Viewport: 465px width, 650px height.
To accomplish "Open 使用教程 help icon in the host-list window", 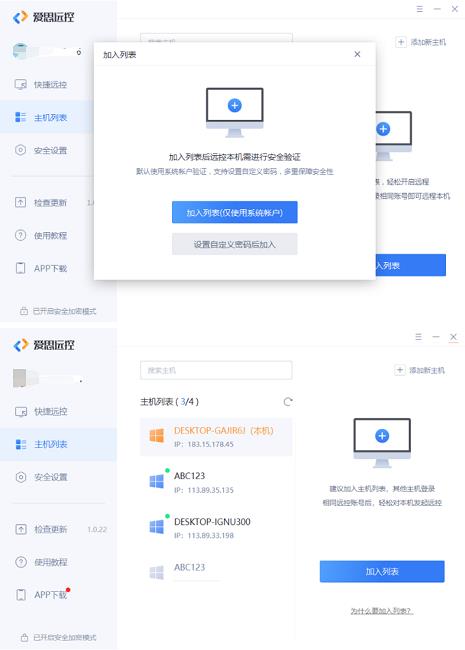I will [21, 562].
